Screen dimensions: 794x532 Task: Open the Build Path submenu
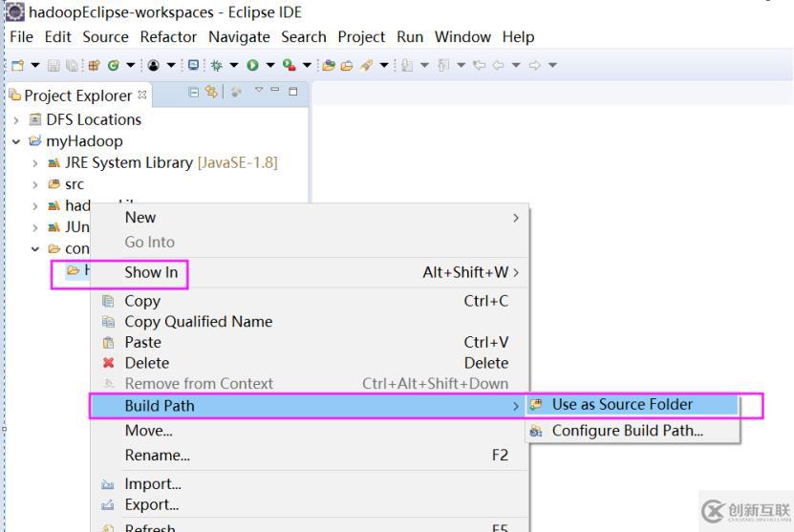(x=310, y=406)
